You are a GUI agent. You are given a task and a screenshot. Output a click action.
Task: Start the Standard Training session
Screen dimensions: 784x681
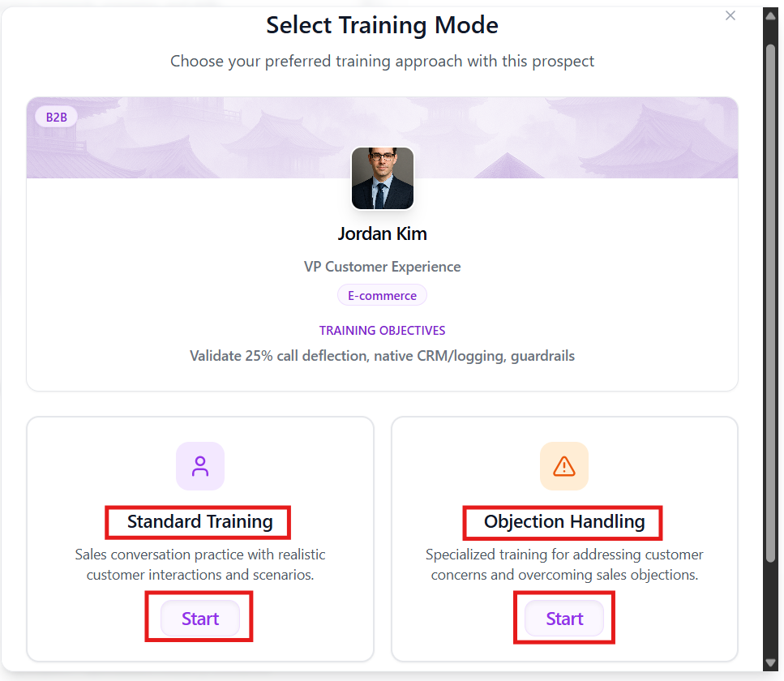(200, 619)
